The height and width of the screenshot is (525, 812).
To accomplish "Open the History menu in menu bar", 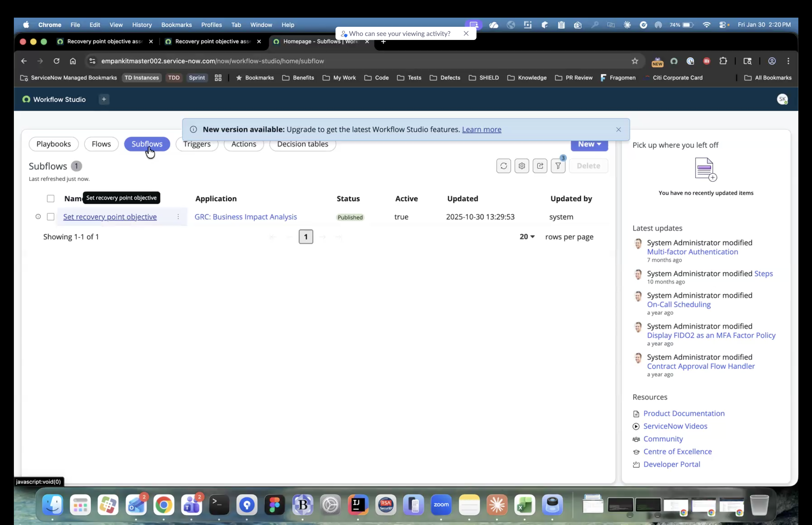I will [142, 25].
